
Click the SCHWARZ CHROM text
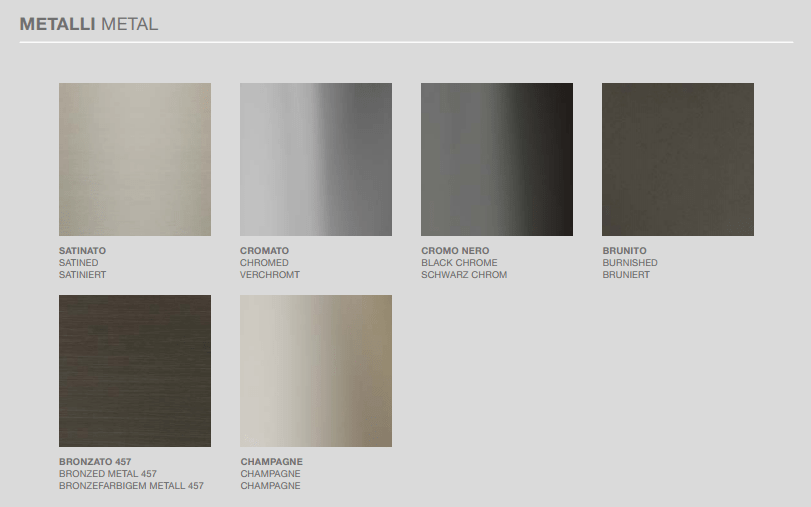(x=464, y=275)
